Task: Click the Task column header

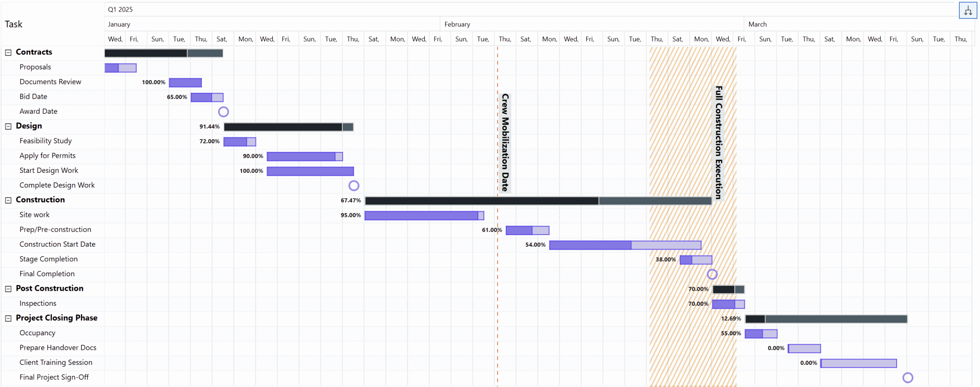Action: point(14,24)
